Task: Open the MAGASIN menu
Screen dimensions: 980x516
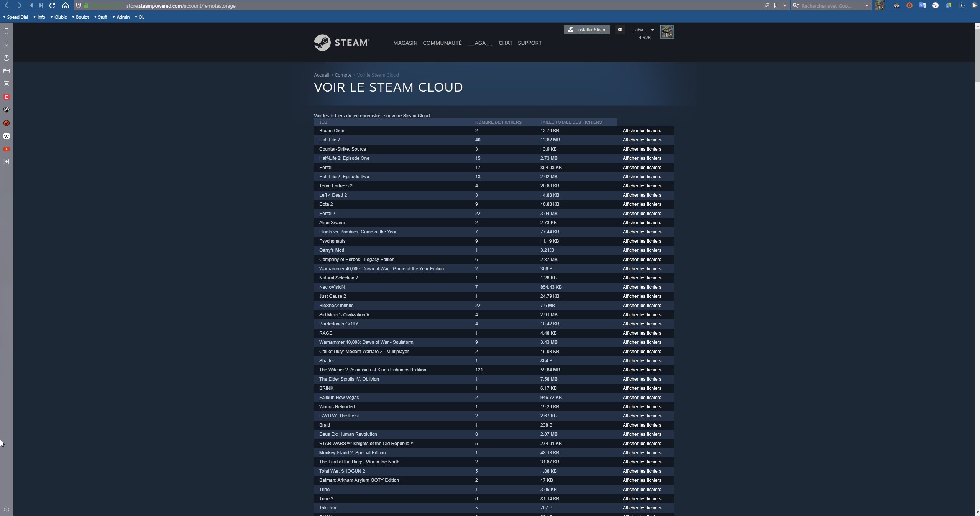Action: pyautogui.click(x=405, y=43)
